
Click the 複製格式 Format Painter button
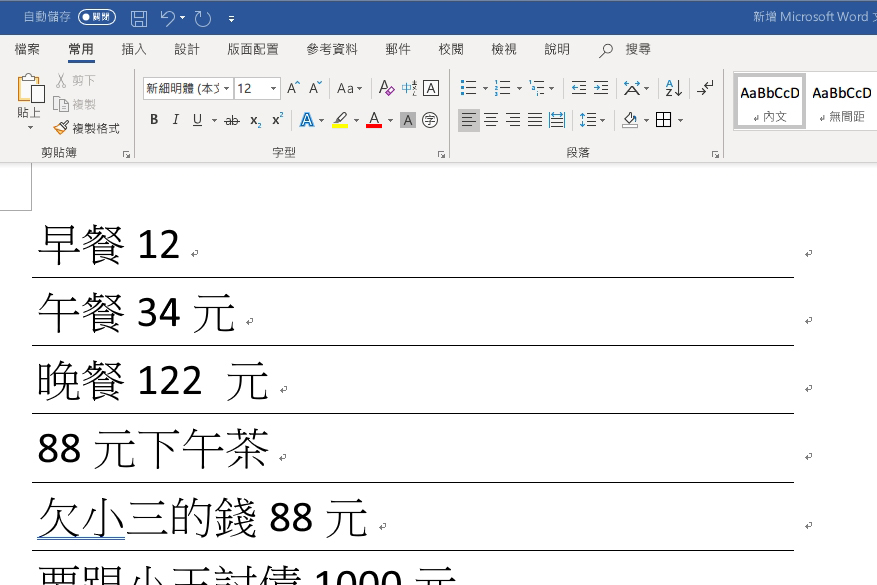point(87,128)
